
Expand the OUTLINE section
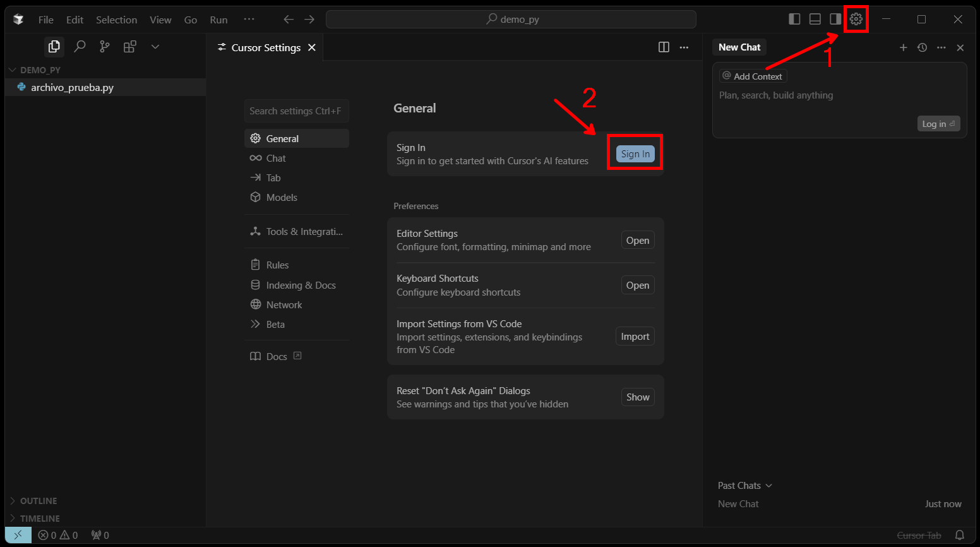pos(105,501)
